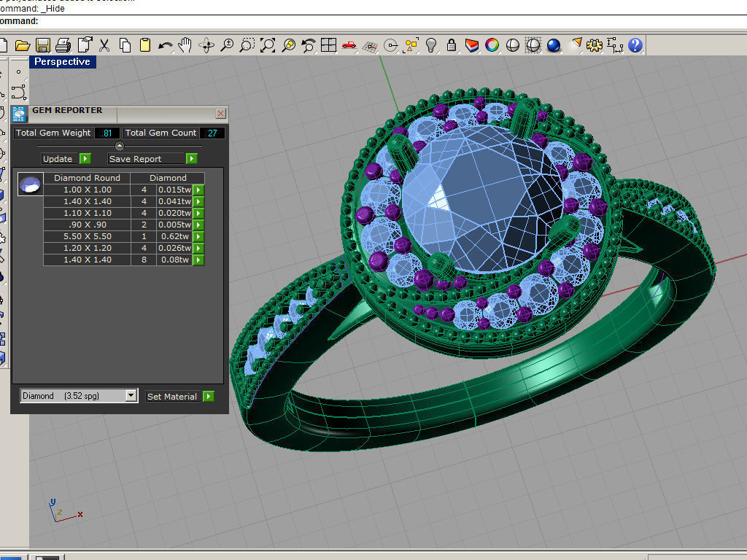Click the Dimension tool icon
This screenshot has width=747, height=560.
614,45
